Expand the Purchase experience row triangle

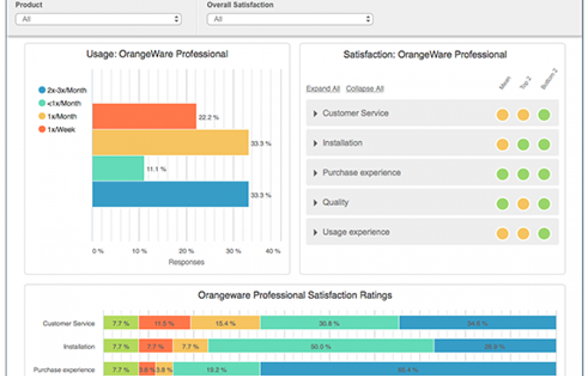(315, 172)
